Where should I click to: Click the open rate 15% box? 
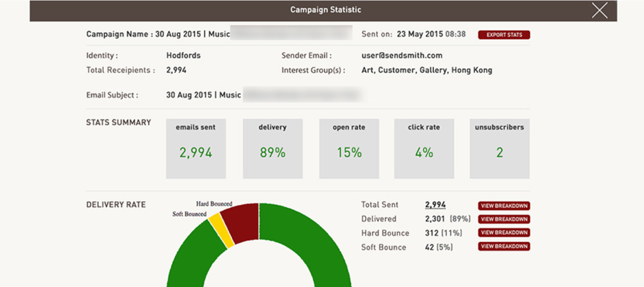coord(349,148)
